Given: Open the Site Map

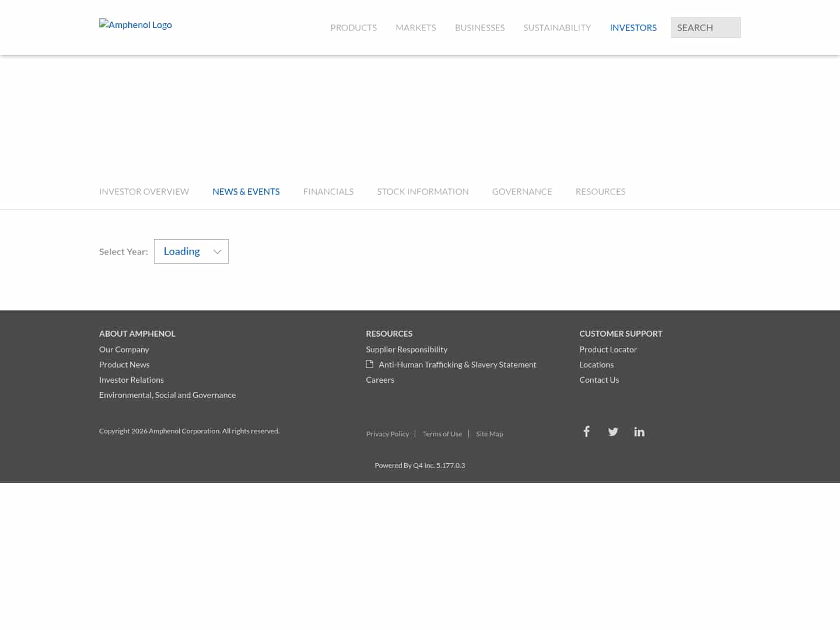Looking at the screenshot, I should 489,433.
